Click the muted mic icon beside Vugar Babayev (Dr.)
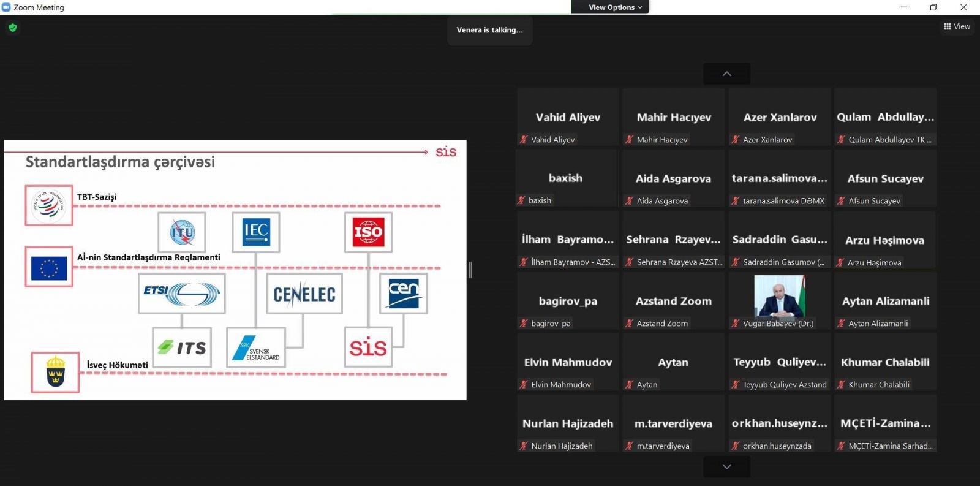Screen dimensions: 980x486 click(736, 324)
